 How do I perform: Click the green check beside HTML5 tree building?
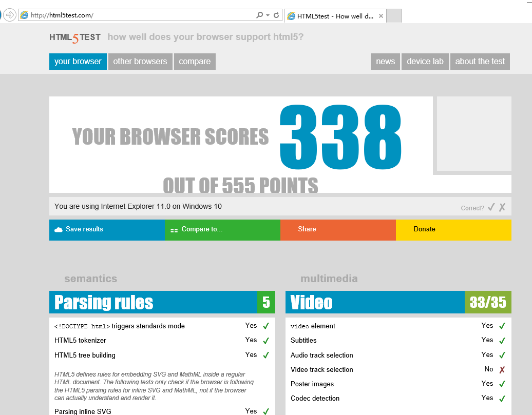click(266, 355)
